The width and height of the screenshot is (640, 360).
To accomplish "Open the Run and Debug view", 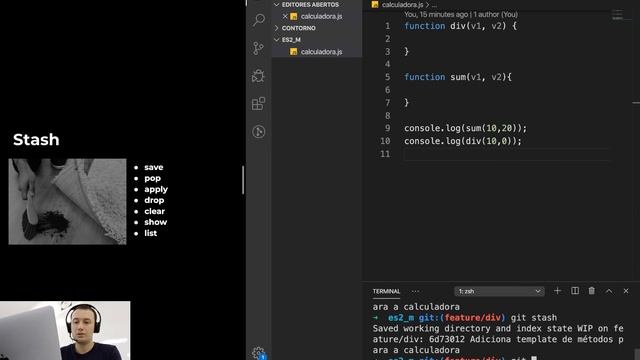I will 258,76.
